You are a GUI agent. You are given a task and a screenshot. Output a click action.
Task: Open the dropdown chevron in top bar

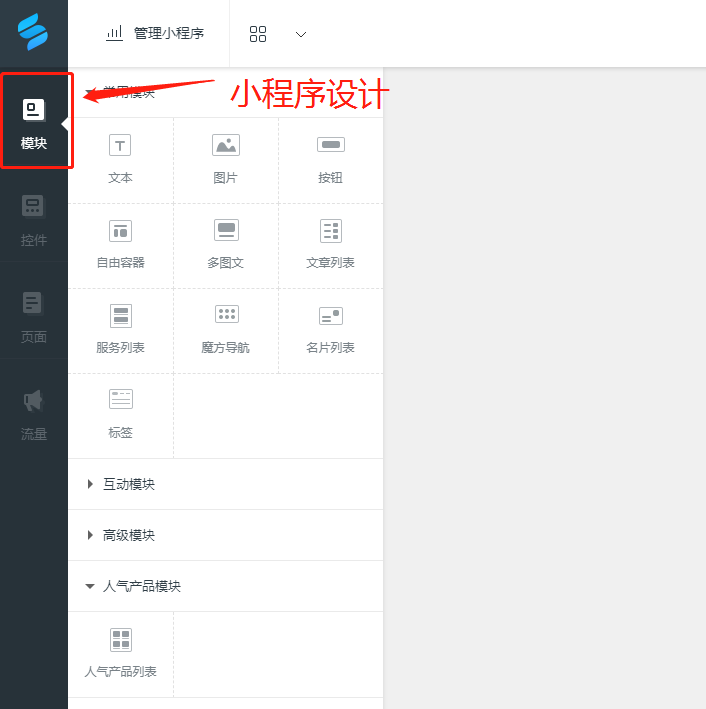(x=300, y=34)
